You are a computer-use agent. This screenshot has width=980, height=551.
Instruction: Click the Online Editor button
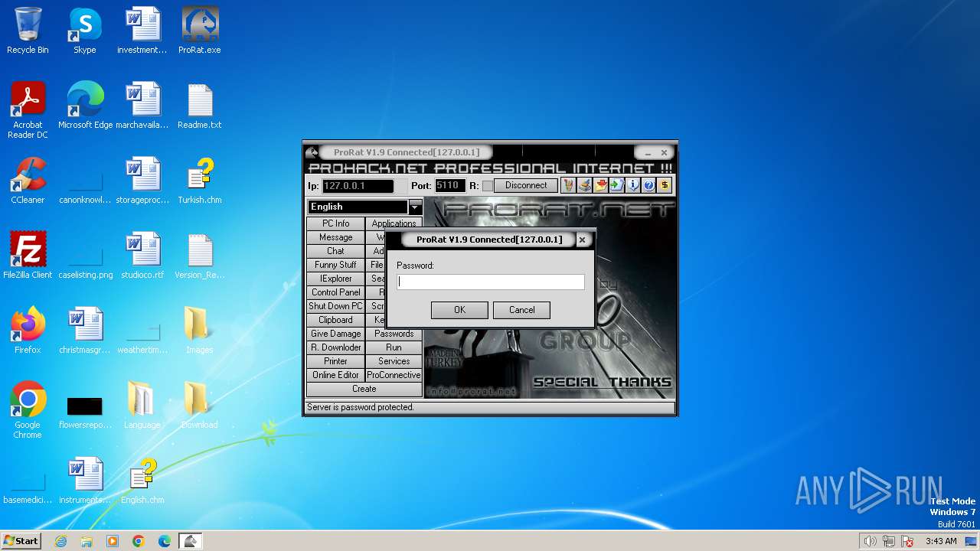[335, 375]
